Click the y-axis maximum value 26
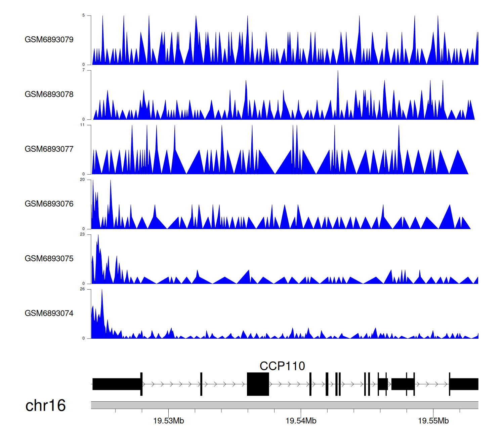This screenshot has height=444, width=504. (82, 289)
